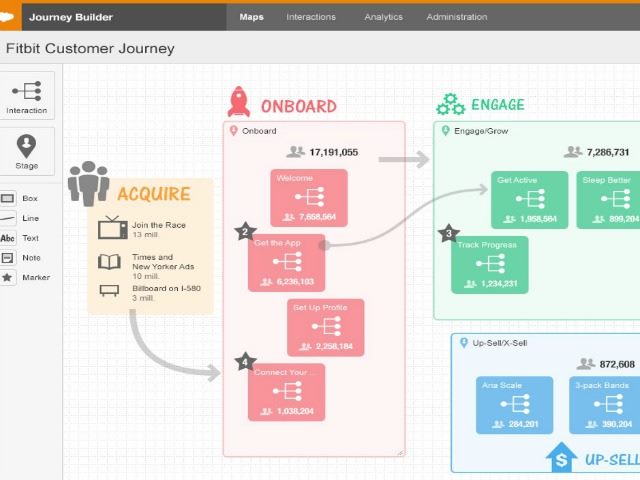The width and height of the screenshot is (640, 480).
Task: Open the Maps tab
Action: click(x=251, y=17)
